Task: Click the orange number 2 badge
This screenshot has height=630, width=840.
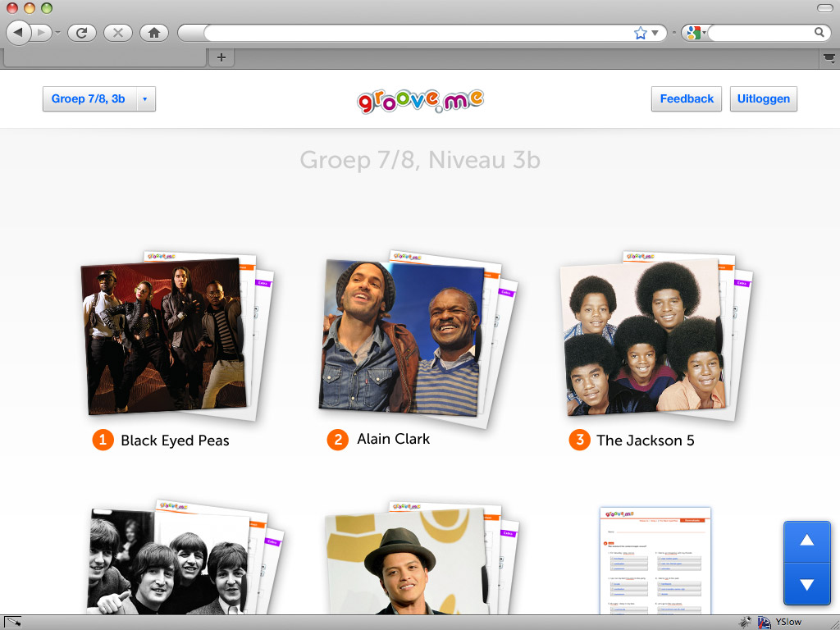Action: 338,441
